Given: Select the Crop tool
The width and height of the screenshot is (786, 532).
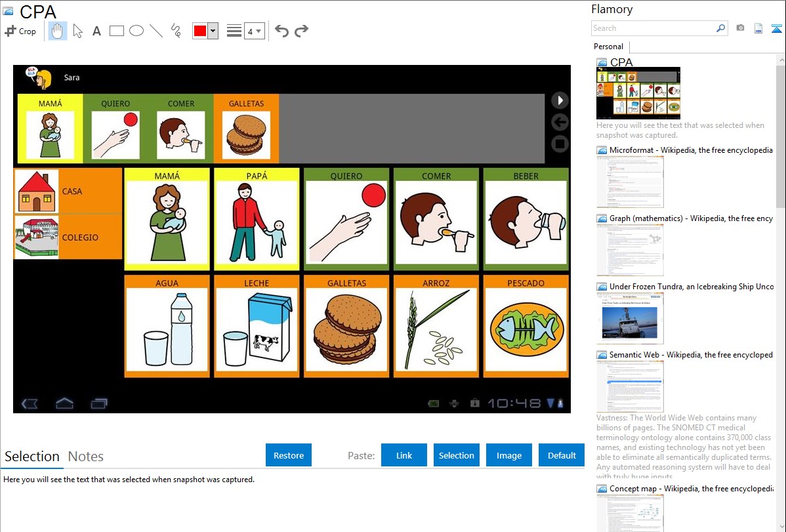Looking at the screenshot, I should [20, 31].
